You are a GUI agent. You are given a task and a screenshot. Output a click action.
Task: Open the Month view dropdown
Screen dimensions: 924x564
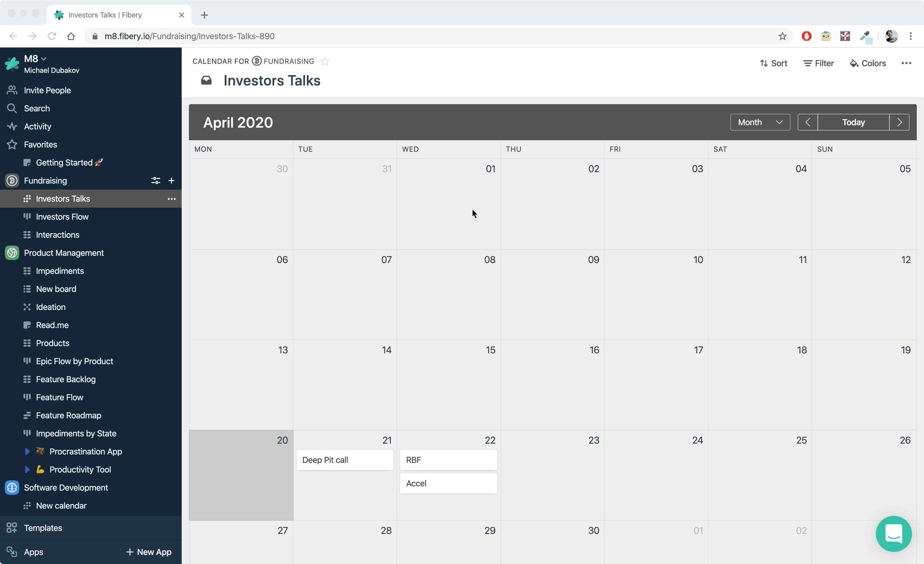pyautogui.click(x=760, y=122)
